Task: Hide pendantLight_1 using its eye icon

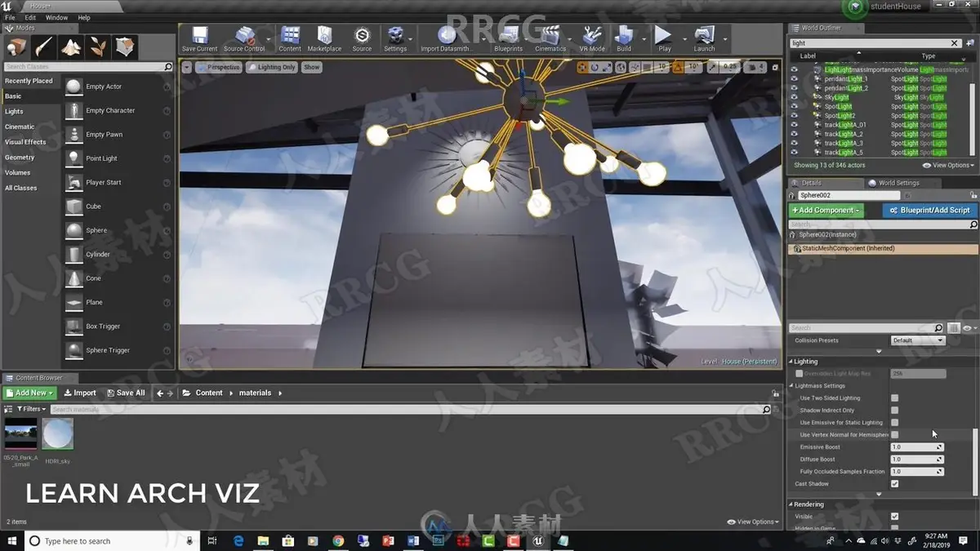Action: click(x=794, y=79)
